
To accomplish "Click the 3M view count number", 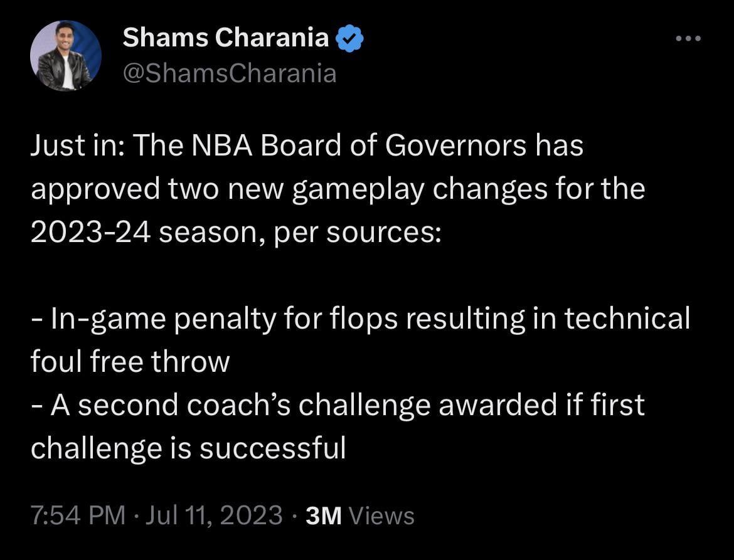I will pyautogui.click(x=323, y=515).
